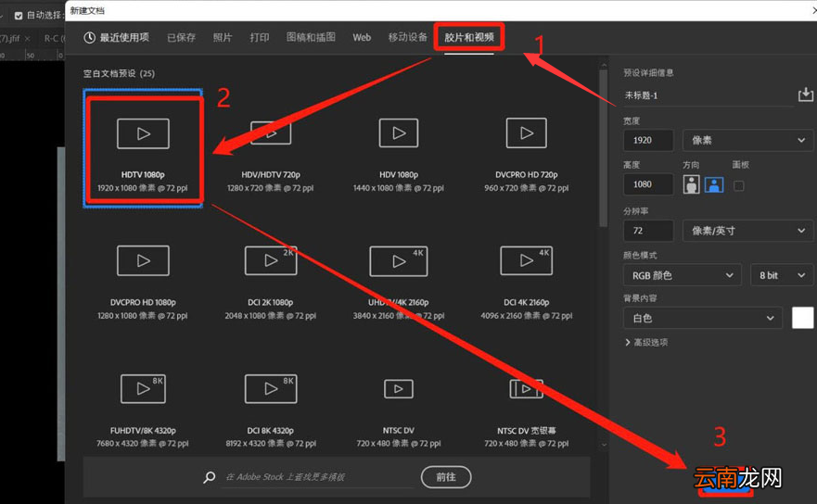The image size is (817, 504).
Task: Select the DVCPRO HD 720p preset icon
Action: [x=526, y=132]
